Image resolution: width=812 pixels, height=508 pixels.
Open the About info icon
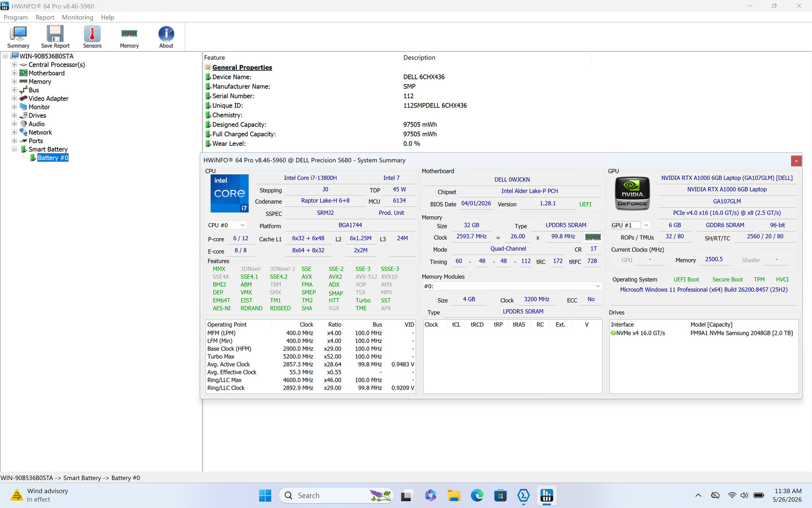[x=166, y=37]
